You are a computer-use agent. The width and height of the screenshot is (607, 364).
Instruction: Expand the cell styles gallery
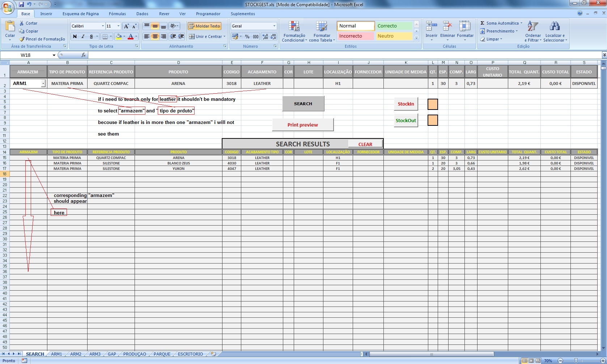coord(416,38)
